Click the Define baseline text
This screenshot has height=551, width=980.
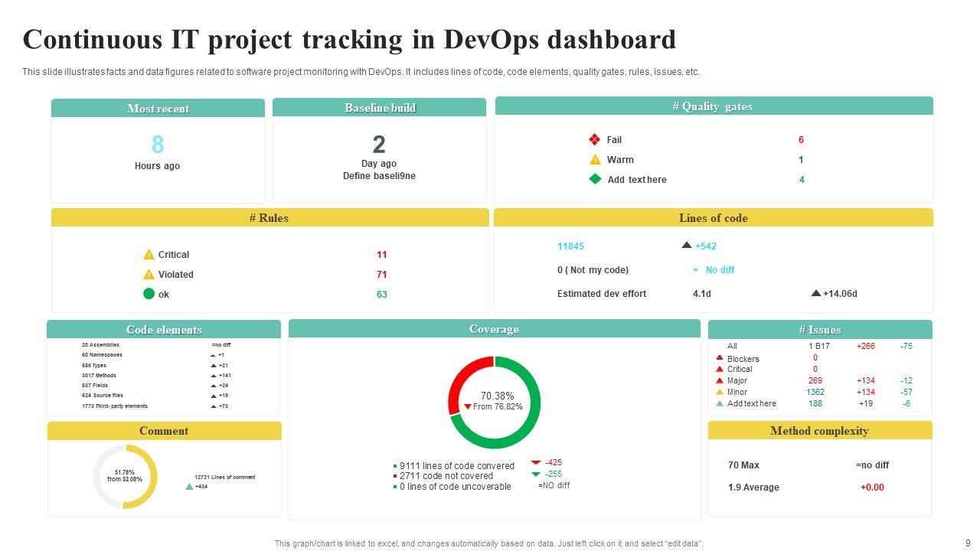(x=379, y=176)
